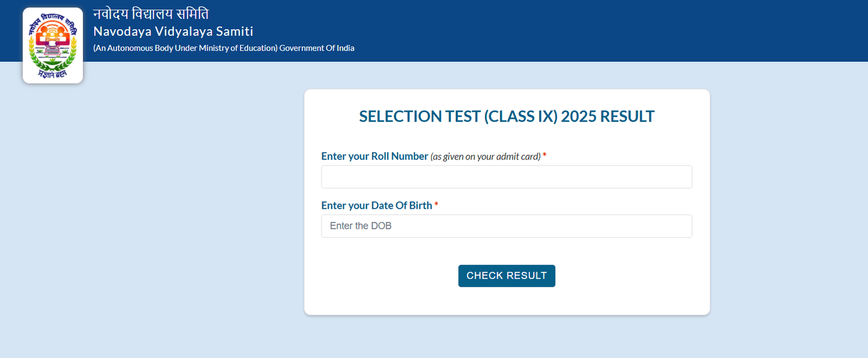Click the Enter your Date Of Birth label

[x=378, y=206]
